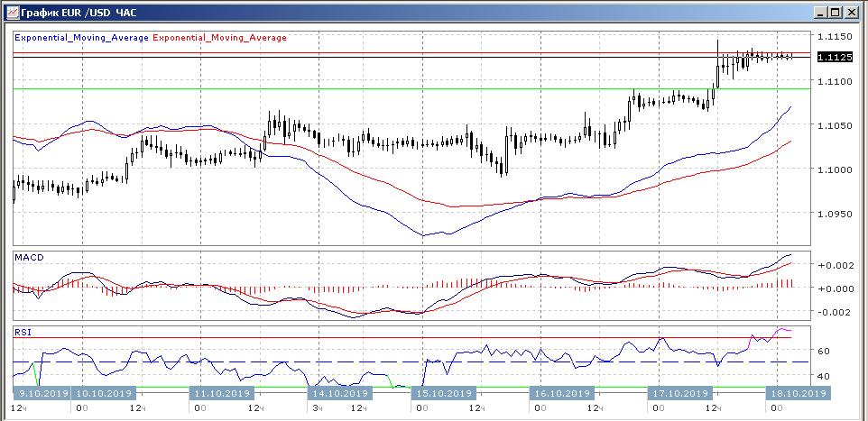The width and height of the screenshot is (868, 421).
Task: Select the 14.10.2019 date marker
Action: pos(339,393)
